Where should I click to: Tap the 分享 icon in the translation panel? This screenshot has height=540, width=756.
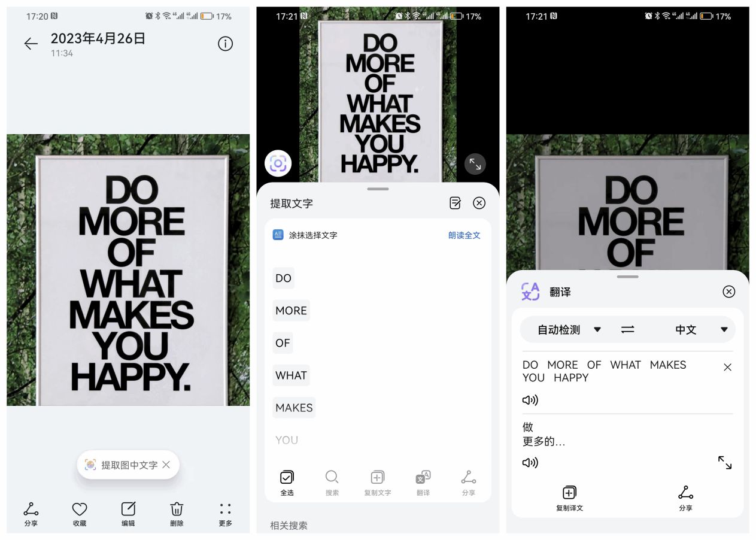pyautogui.click(x=685, y=497)
